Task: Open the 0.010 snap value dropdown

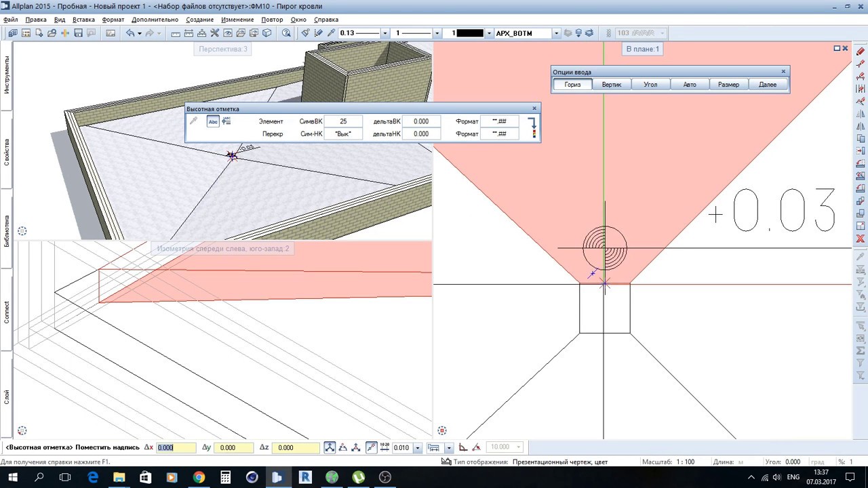Action: point(418,447)
